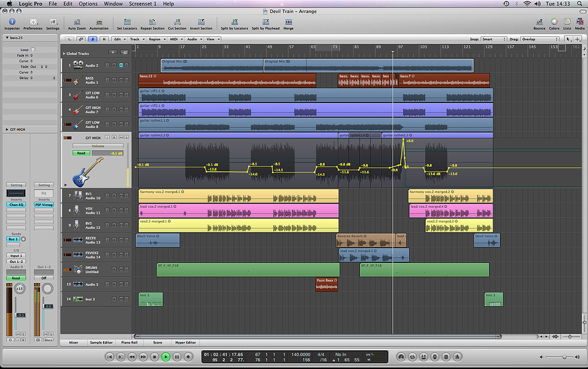The width and height of the screenshot is (588, 369).
Task: Expand the GIT HIGH track inspector section
Action: point(6,129)
